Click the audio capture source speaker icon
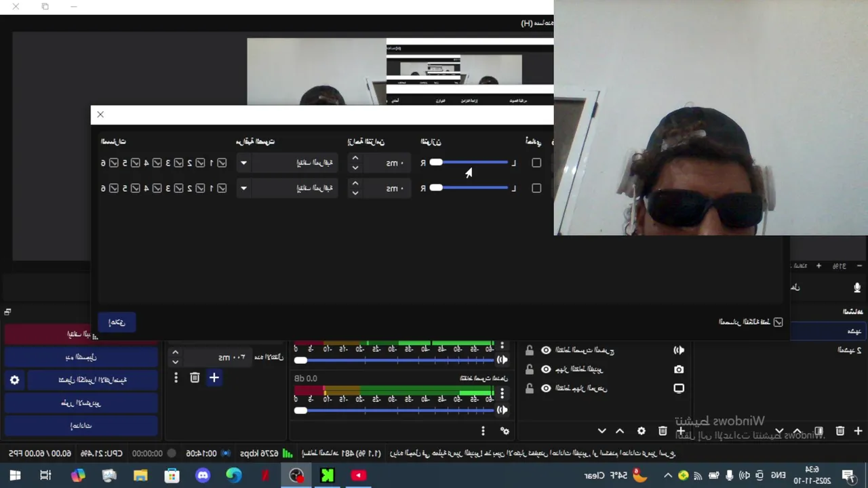This screenshot has height=488, width=868. (679, 350)
